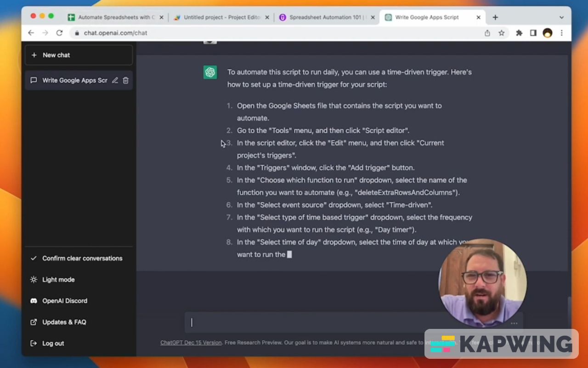Click text 'Go to the "Tools" menu'
The image size is (588, 368).
275,131
